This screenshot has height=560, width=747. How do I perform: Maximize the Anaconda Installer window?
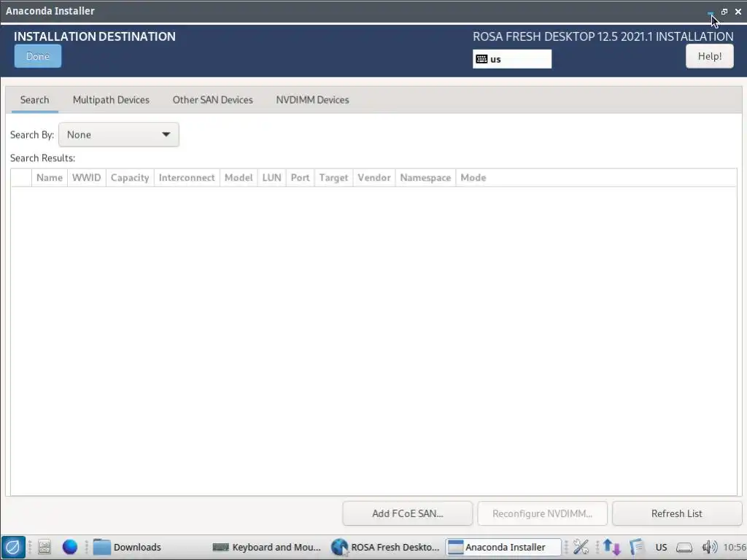724,12
